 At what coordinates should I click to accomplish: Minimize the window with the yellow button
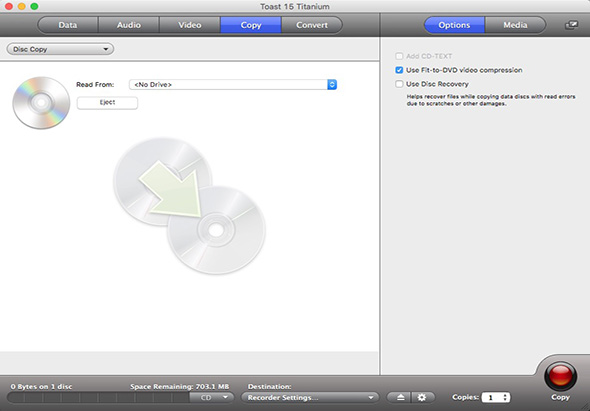click(x=21, y=6)
